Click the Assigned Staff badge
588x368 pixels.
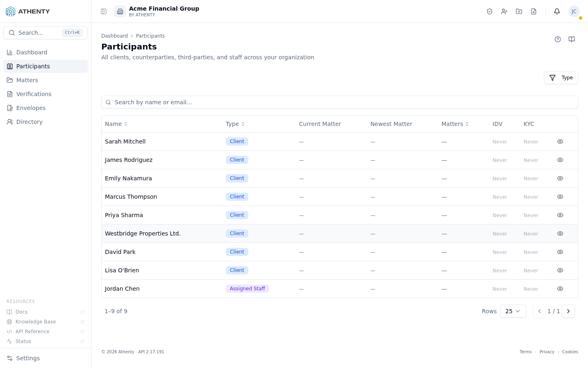(x=247, y=289)
